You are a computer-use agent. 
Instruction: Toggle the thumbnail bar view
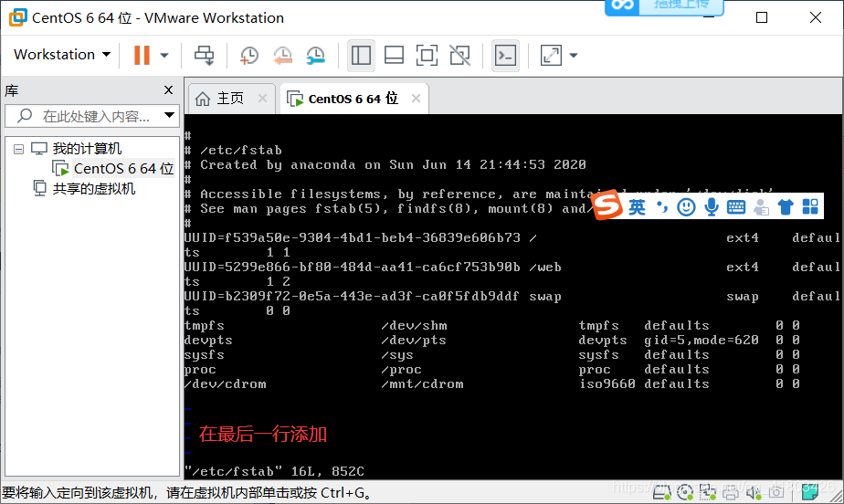click(x=394, y=55)
